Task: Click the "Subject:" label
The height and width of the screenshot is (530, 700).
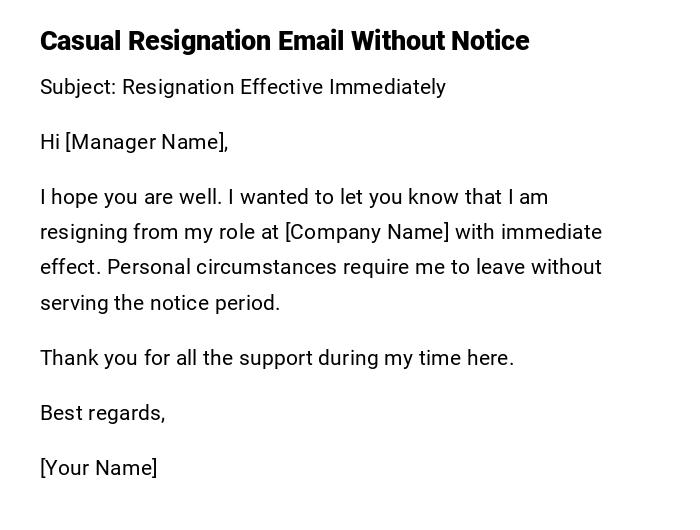Action: 78,87
